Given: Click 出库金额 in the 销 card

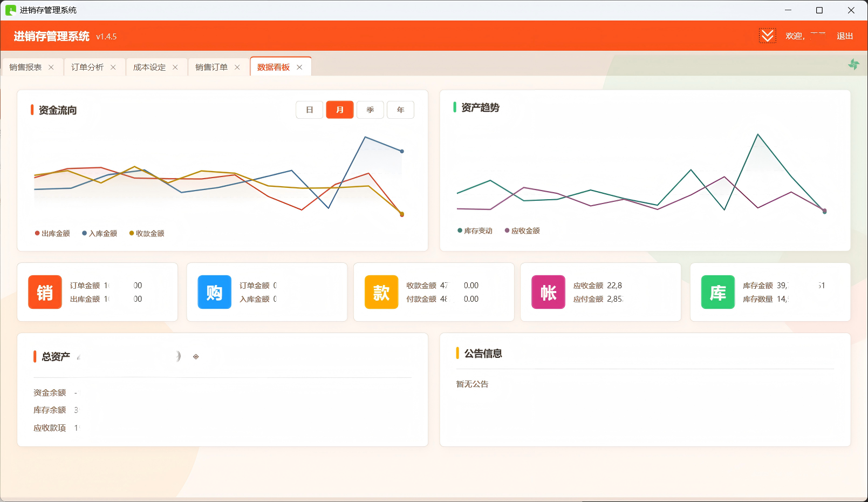Looking at the screenshot, I should click(x=85, y=299).
